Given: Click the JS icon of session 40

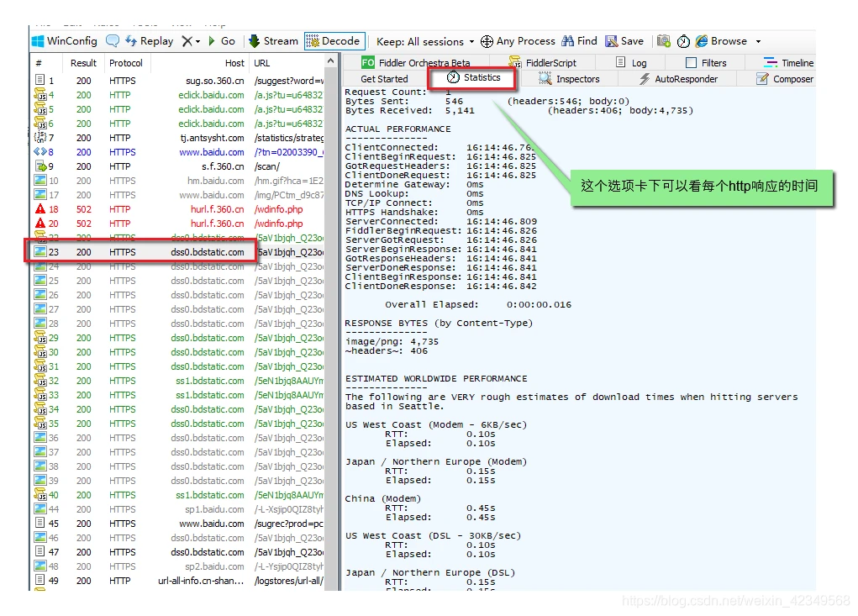Looking at the screenshot, I should [40, 494].
